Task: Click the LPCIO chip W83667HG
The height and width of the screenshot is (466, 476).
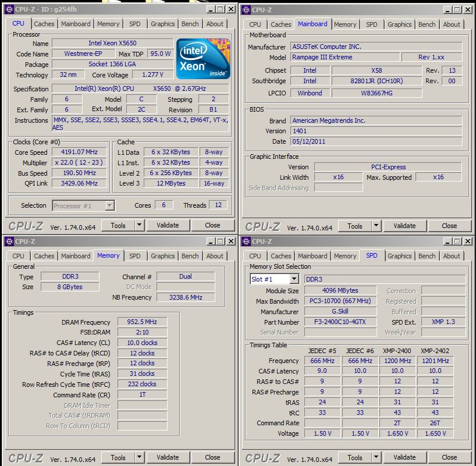Action: coord(376,93)
